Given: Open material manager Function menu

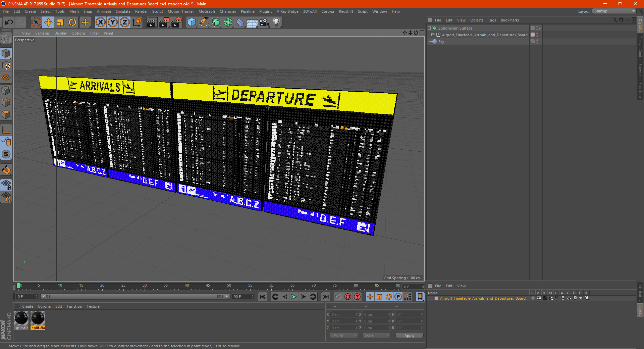Looking at the screenshot, I should (74, 306).
